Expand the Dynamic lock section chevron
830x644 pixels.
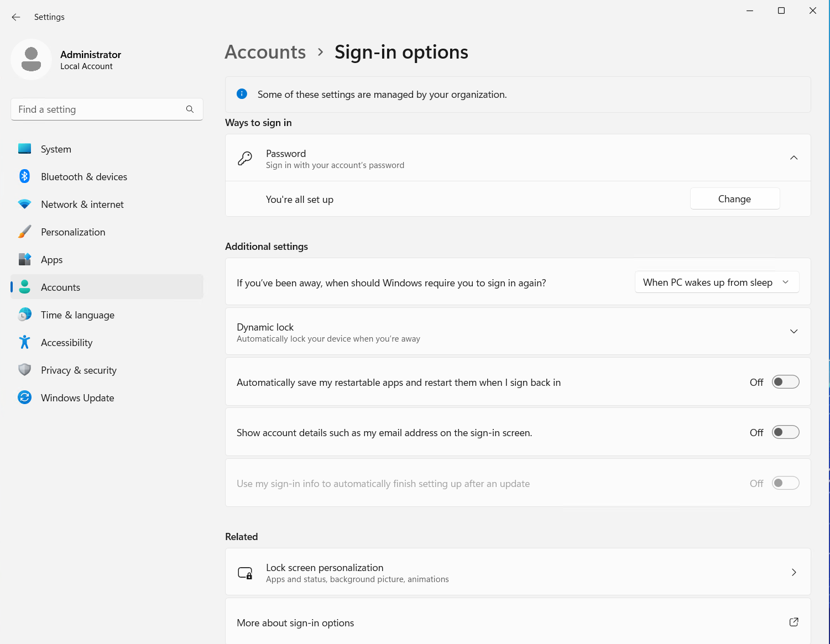794,331
